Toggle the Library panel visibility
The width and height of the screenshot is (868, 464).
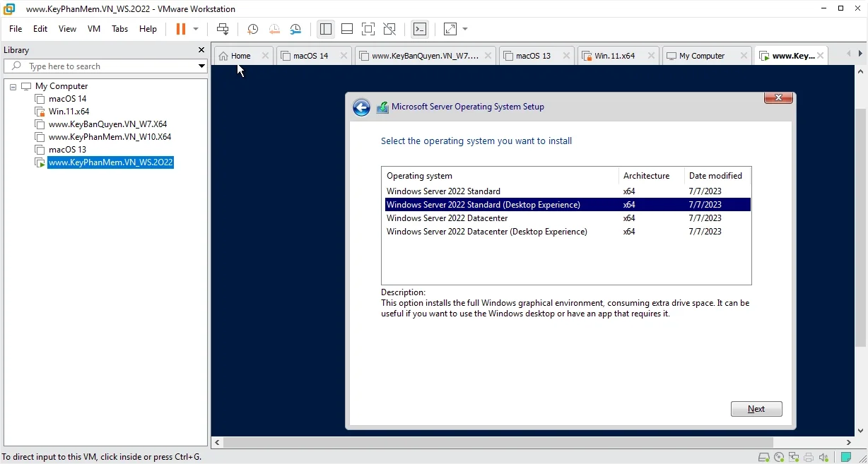(x=326, y=29)
